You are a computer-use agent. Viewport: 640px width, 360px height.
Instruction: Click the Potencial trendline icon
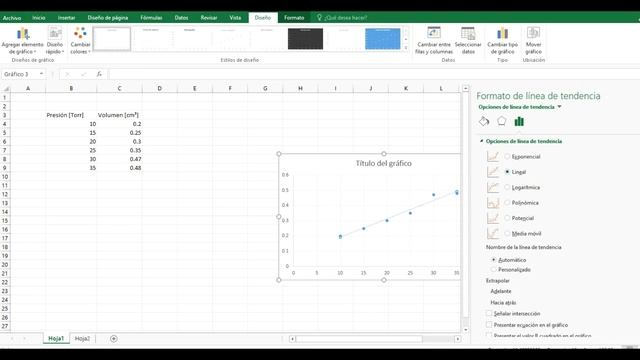tap(493, 218)
